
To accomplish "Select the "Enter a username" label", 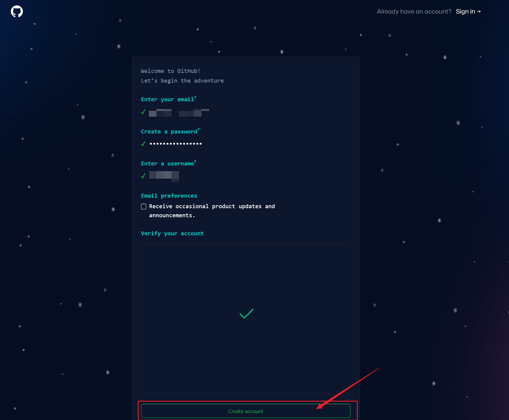I will (168, 163).
